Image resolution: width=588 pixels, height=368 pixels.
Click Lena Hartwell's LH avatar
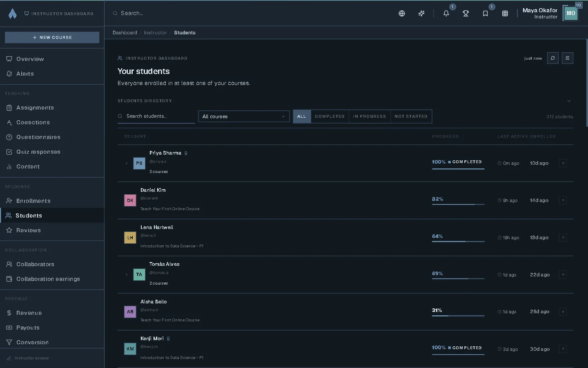click(x=130, y=238)
